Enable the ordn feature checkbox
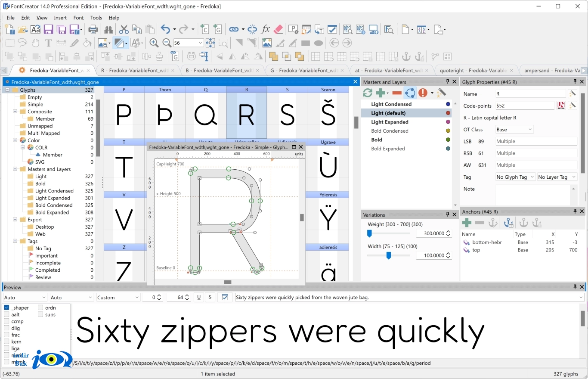The height and width of the screenshot is (379, 588). [40, 308]
